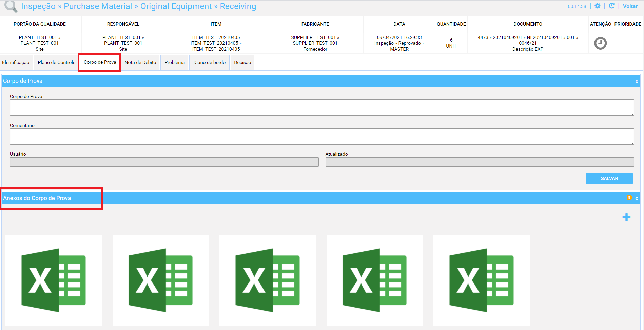Click the ITEM column header
This screenshot has height=330, width=644.
[x=216, y=24]
